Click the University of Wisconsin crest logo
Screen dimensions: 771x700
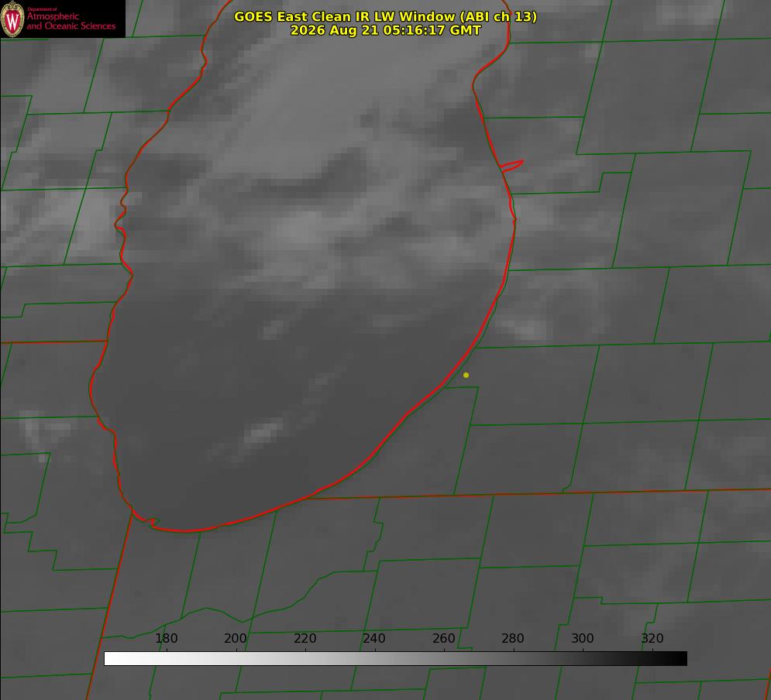coord(12,19)
